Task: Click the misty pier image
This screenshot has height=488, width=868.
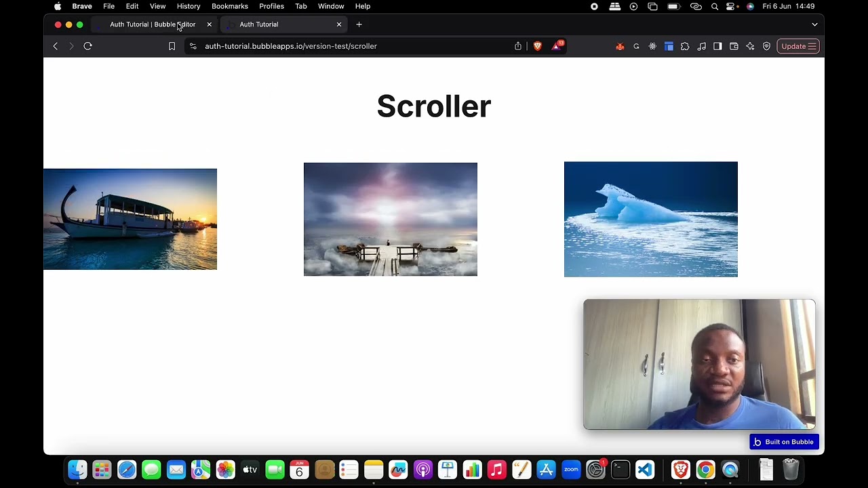Action: [x=391, y=220]
